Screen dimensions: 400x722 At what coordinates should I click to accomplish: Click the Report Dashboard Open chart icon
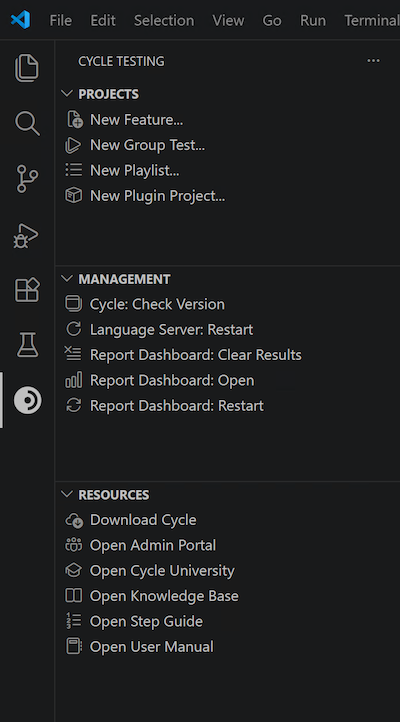[x=74, y=380]
